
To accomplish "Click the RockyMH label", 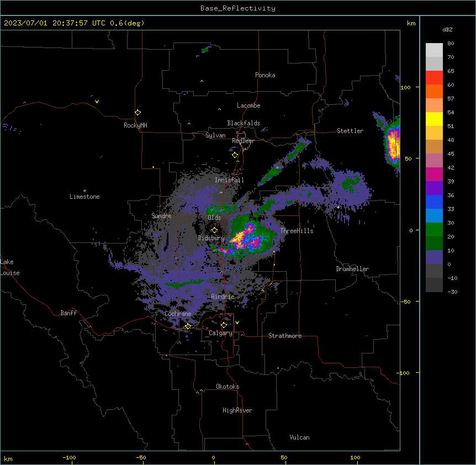I will click(x=135, y=125).
